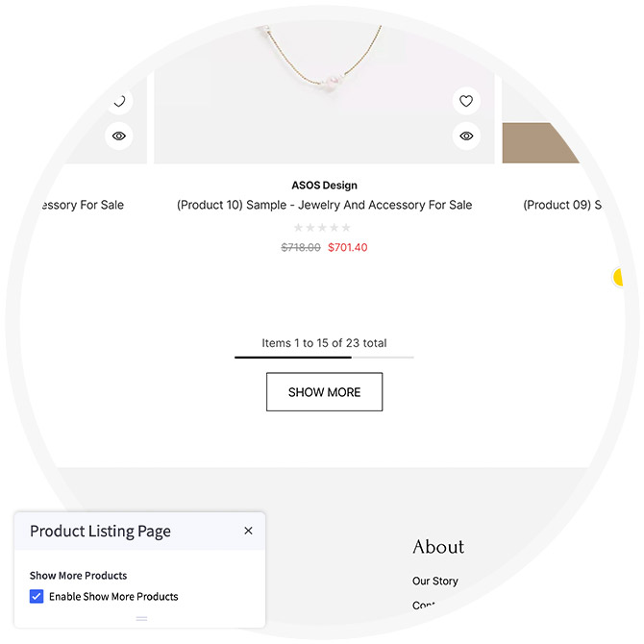Image resolution: width=644 pixels, height=644 pixels.
Task: Close the Product Listing Page panel
Action: click(248, 531)
